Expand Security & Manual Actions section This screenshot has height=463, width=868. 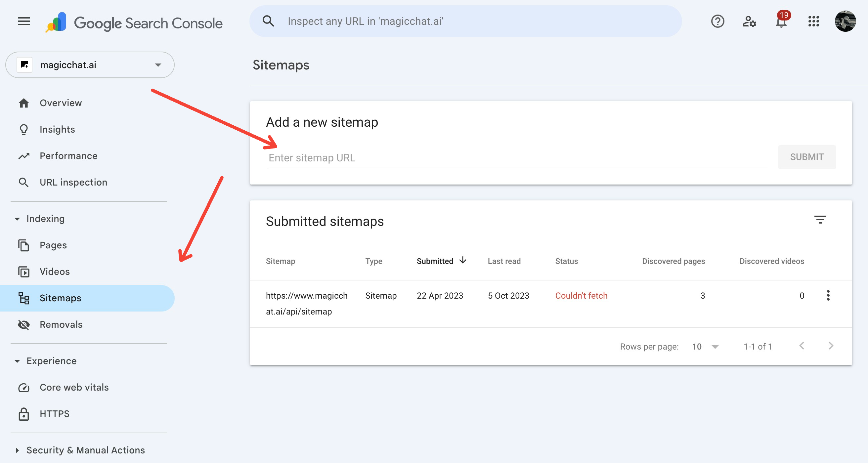point(17,450)
